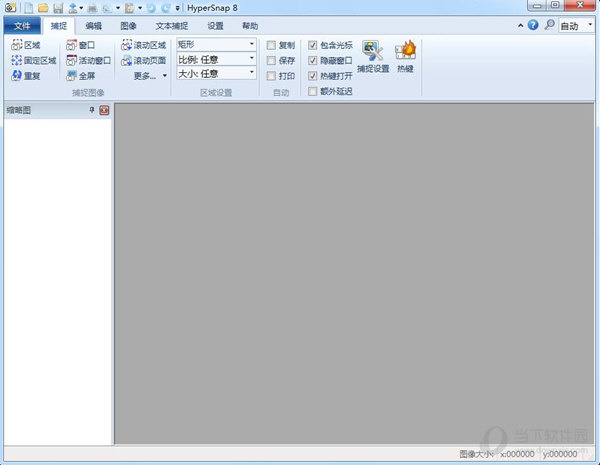Image resolution: width=600 pixels, height=465 pixels.
Task: Click the 文件 file menu button
Action: [22, 25]
